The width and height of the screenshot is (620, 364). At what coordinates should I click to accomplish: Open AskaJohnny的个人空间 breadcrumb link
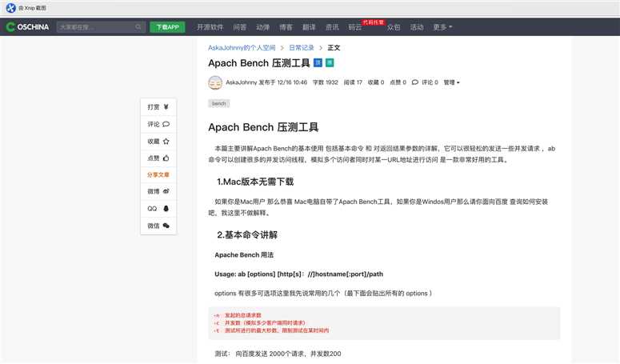tap(242, 48)
